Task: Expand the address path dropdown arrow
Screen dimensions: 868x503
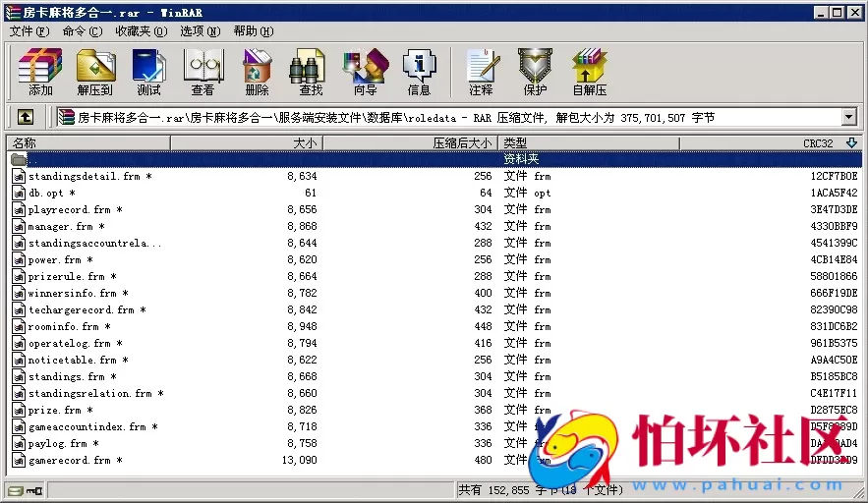Action: [849, 117]
